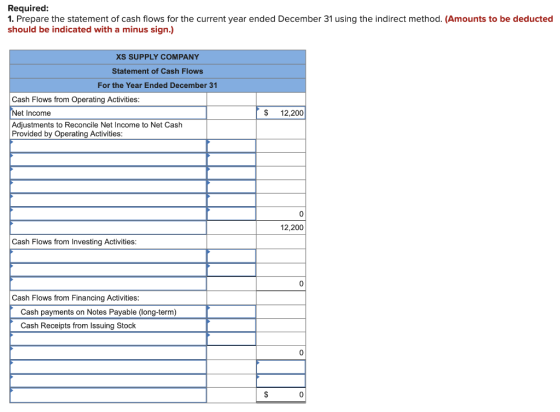Screen dimensions: 560x412
Task: Open the third financing activity description dropdown
Action: click(x=108, y=339)
